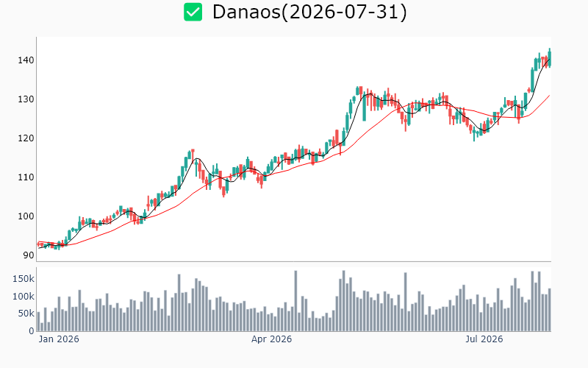Click the last candlestick at chart's right edge
Image resolution: width=588 pixels, height=368 pixels.
pos(550,58)
